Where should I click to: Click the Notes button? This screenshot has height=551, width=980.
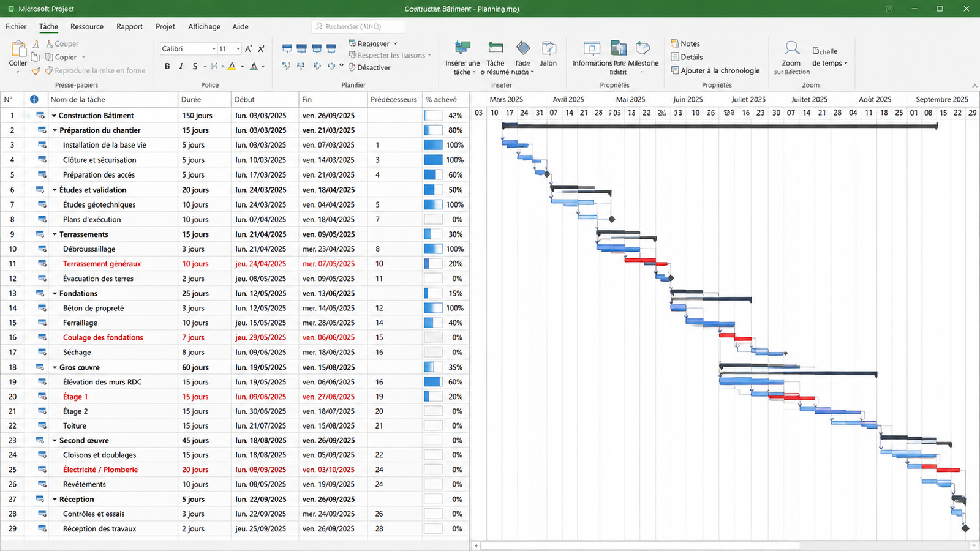point(685,43)
